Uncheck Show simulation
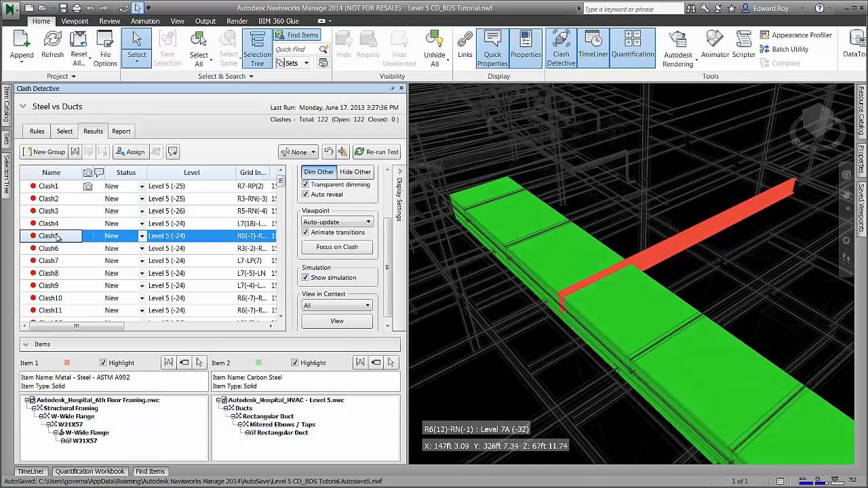This screenshot has width=868, height=488. pyautogui.click(x=305, y=277)
